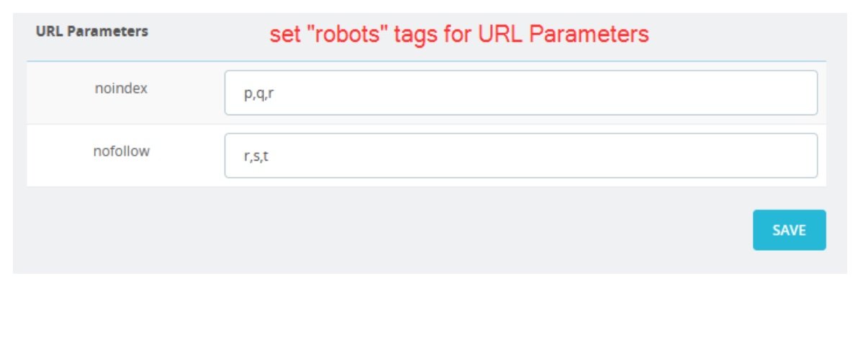
Task: Click the empty right end of noindex box
Action: click(777, 93)
